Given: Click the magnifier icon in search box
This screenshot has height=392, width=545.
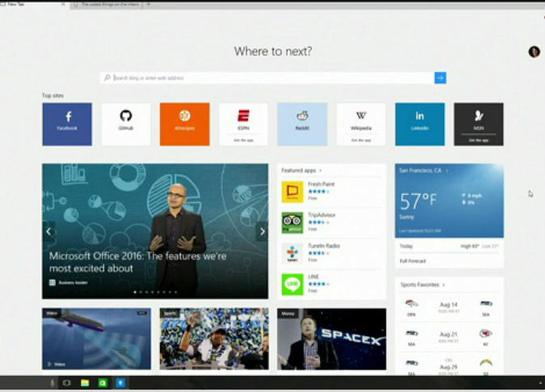Looking at the screenshot, I should [108, 78].
